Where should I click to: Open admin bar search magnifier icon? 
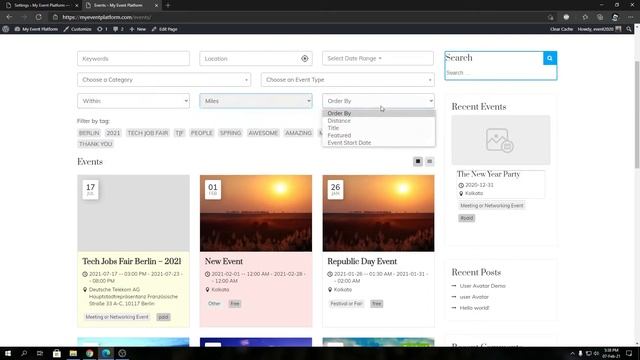[x=629, y=29]
